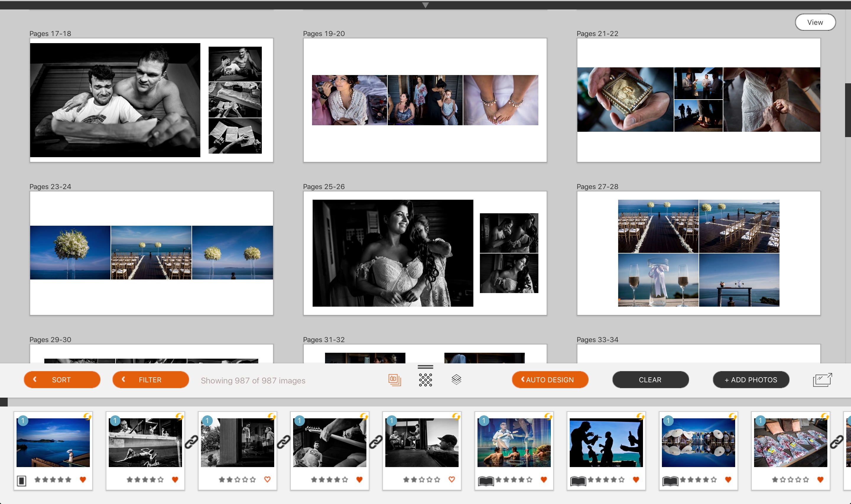Click link icon after Fender guitar pool photo
Image resolution: width=851 pixels, height=504 pixels.
(191, 442)
